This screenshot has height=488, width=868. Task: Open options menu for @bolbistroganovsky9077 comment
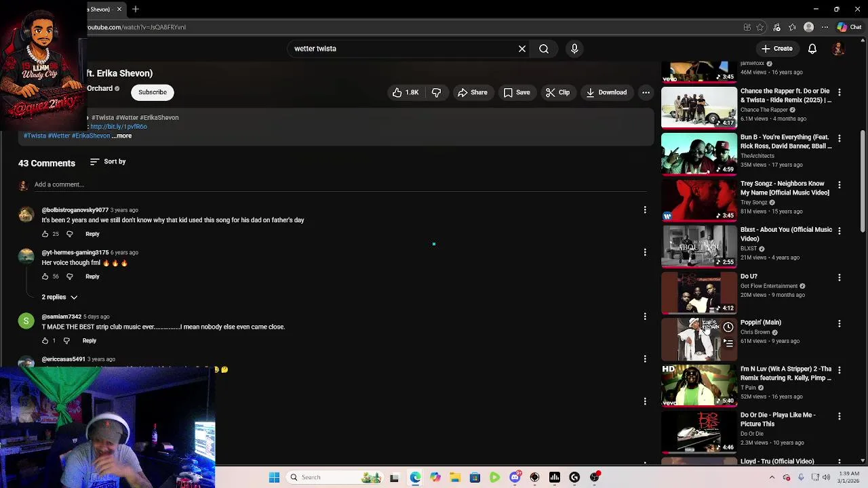[645, 210]
